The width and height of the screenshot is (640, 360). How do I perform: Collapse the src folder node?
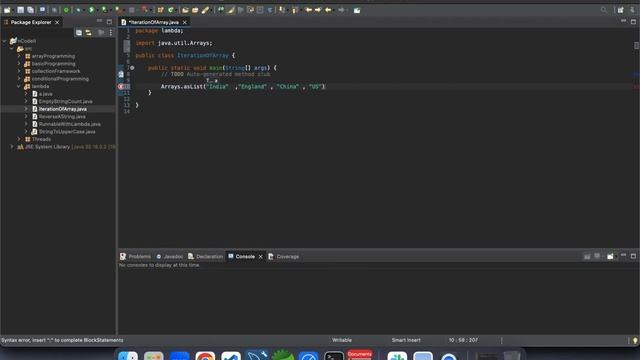point(11,49)
